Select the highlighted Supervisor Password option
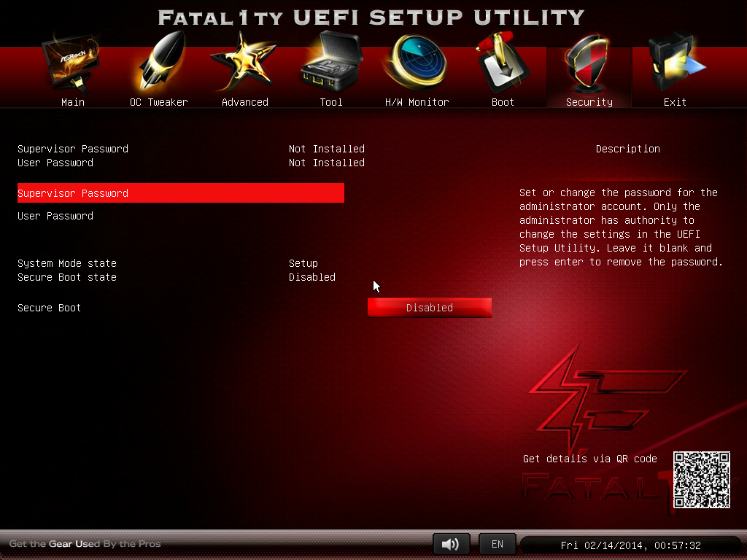Image resolution: width=747 pixels, height=560 pixels. coord(180,193)
